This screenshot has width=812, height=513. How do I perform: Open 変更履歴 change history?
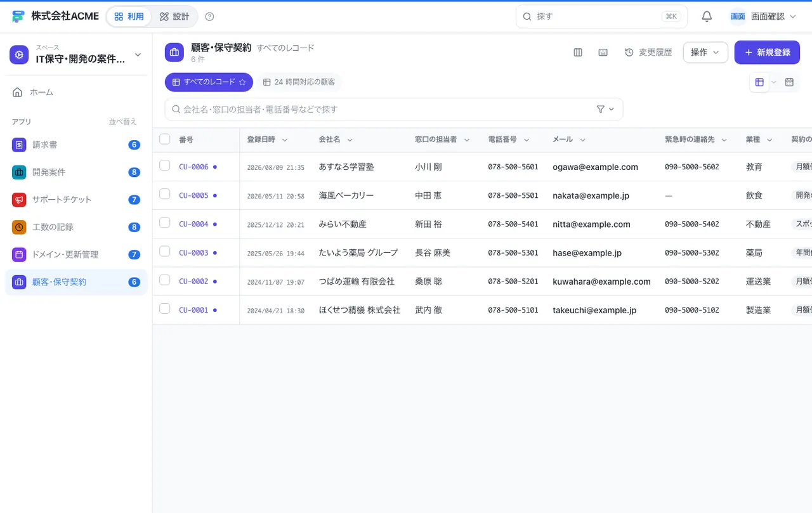click(x=648, y=53)
